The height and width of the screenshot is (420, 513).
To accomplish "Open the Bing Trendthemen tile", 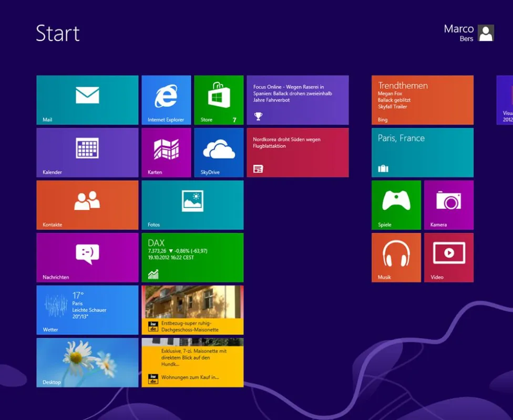I will [423, 100].
